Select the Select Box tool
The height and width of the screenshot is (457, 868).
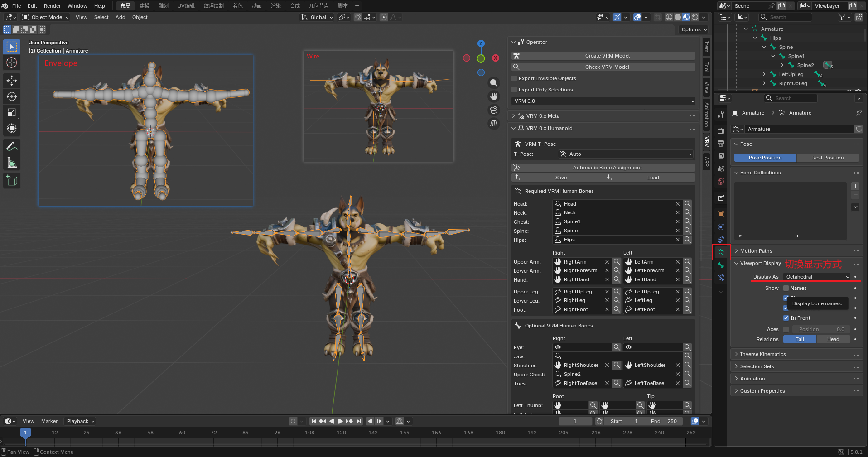[12, 47]
